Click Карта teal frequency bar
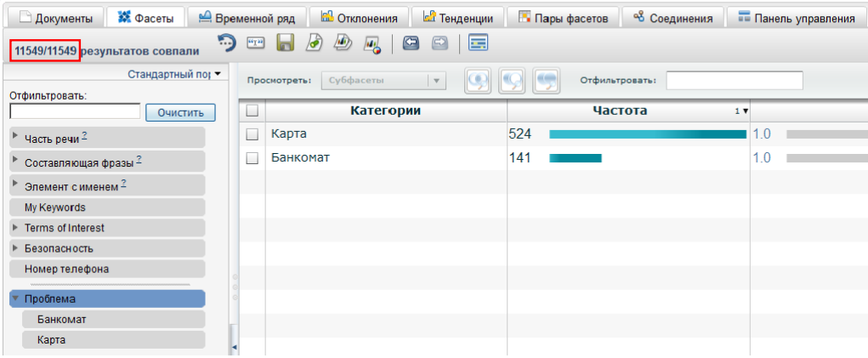Image resolution: width=868 pixels, height=358 pixels. click(x=648, y=134)
